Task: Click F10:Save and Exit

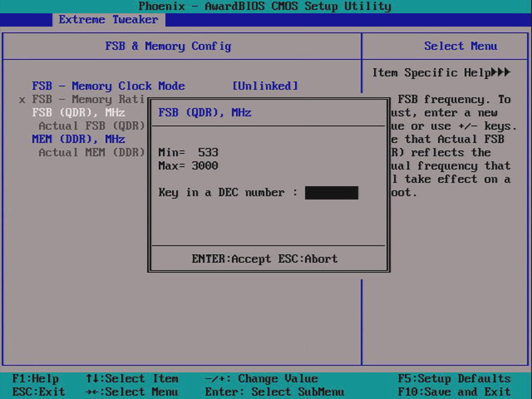Action: tap(454, 392)
